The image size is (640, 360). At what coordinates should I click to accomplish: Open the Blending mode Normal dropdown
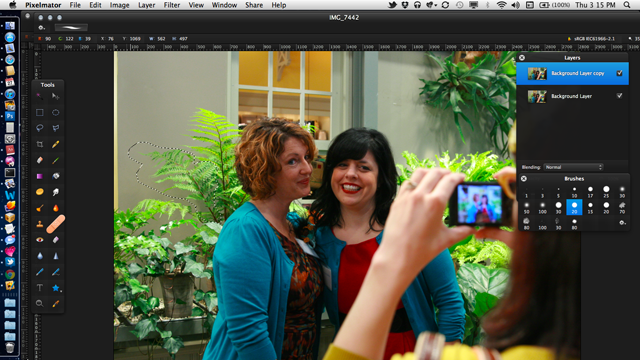(573, 167)
